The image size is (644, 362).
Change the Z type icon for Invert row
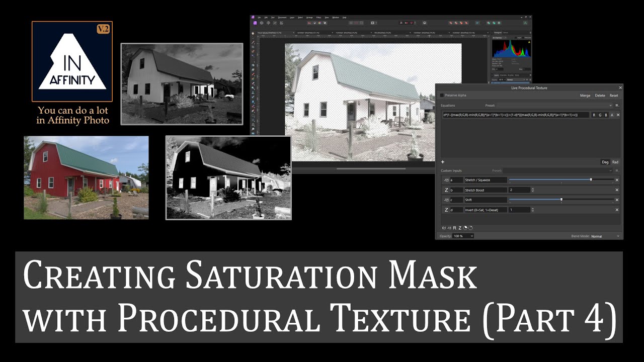pyautogui.click(x=446, y=210)
